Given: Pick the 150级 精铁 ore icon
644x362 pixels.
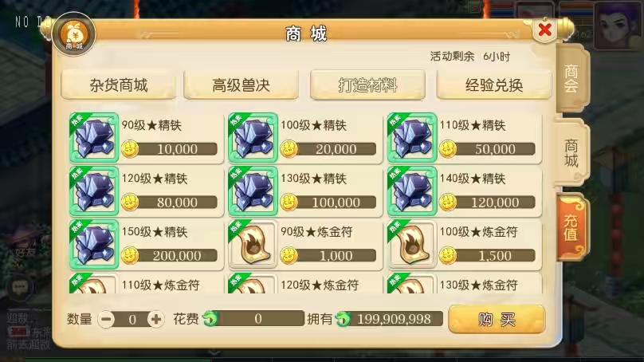Looking at the screenshot, I should pyautogui.click(x=95, y=245).
